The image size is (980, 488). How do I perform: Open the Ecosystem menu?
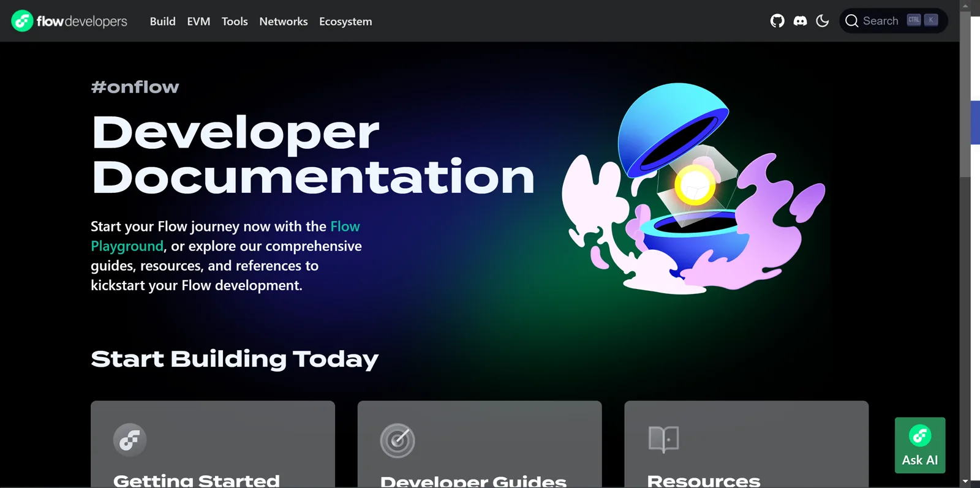click(345, 21)
